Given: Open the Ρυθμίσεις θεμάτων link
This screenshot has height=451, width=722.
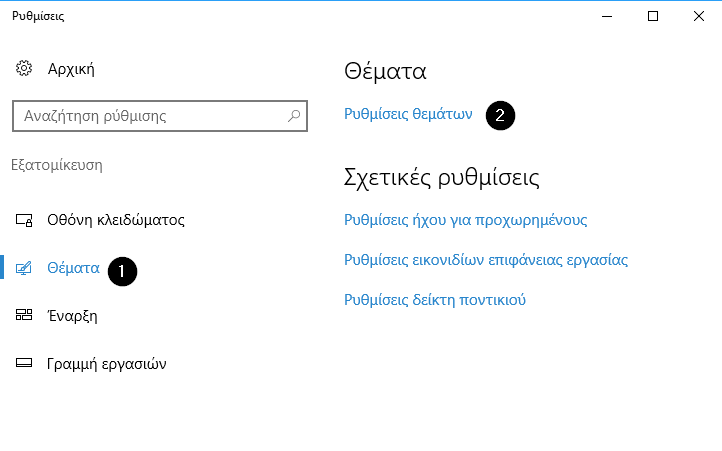Looking at the screenshot, I should [x=408, y=114].
